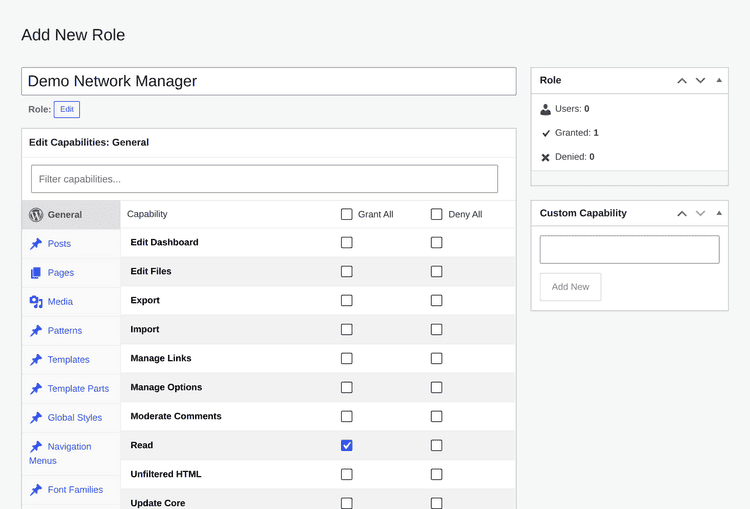The height and width of the screenshot is (509, 750).
Task: Click the Add New Role page title
Action: click(73, 35)
